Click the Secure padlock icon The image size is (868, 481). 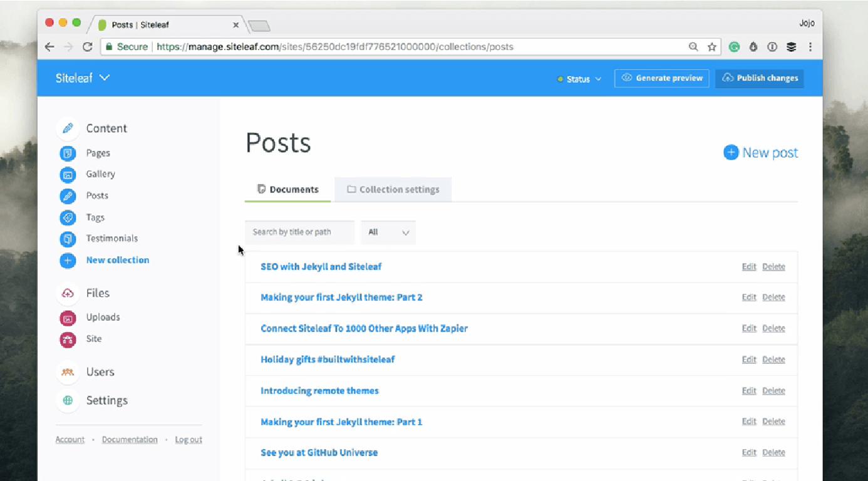click(x=110, y=47)
